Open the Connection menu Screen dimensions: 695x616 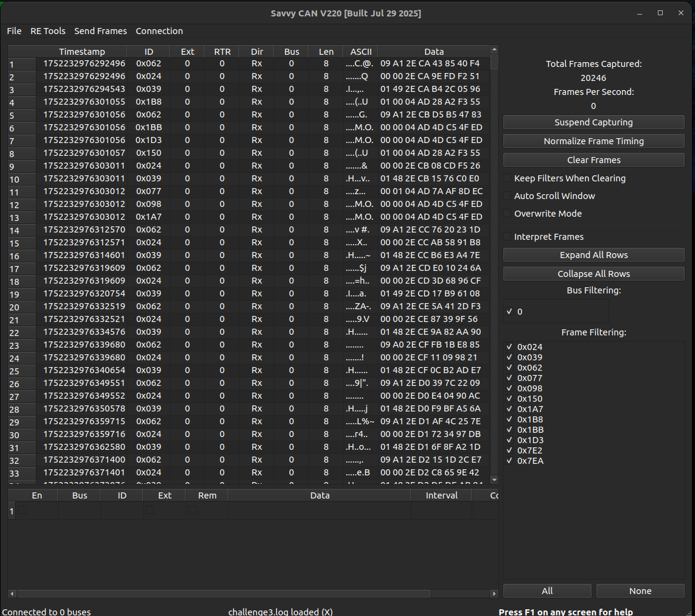[159, 31]
